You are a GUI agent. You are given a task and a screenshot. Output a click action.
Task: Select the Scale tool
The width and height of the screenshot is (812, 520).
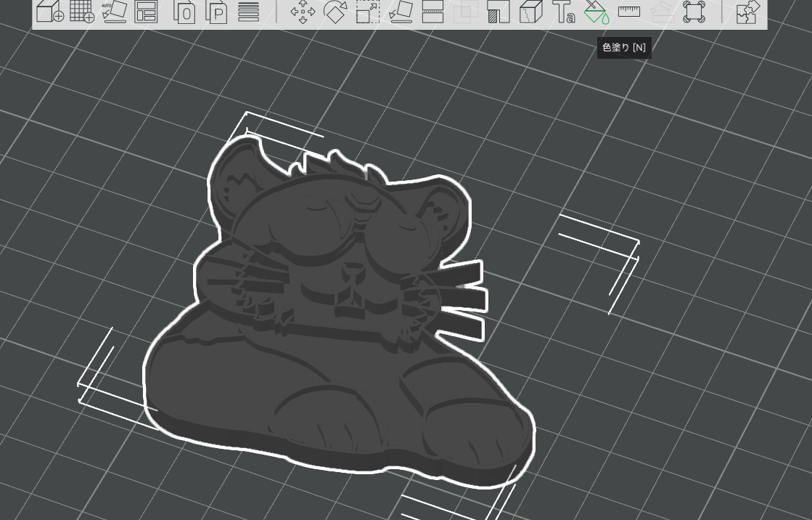pos(368,12)
